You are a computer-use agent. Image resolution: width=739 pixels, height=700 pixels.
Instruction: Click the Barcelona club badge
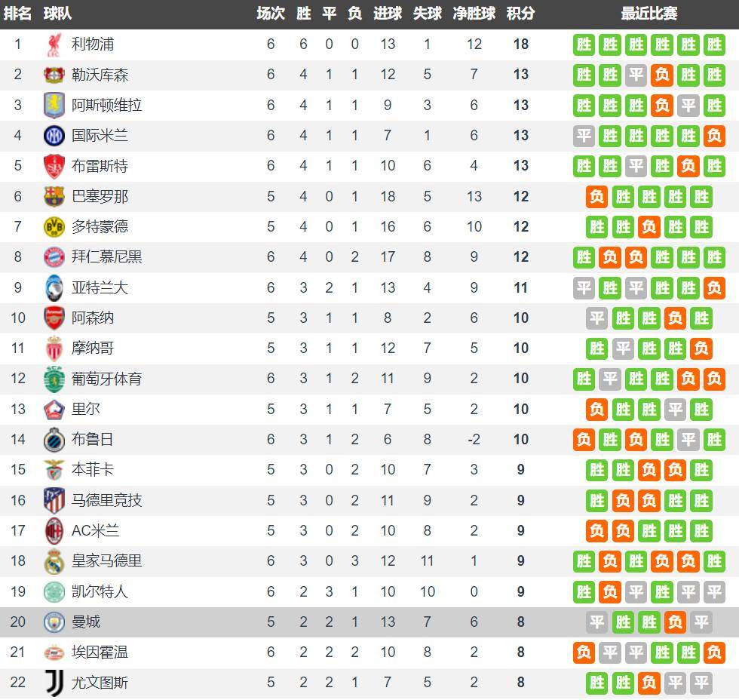click(x=54, y=197)
